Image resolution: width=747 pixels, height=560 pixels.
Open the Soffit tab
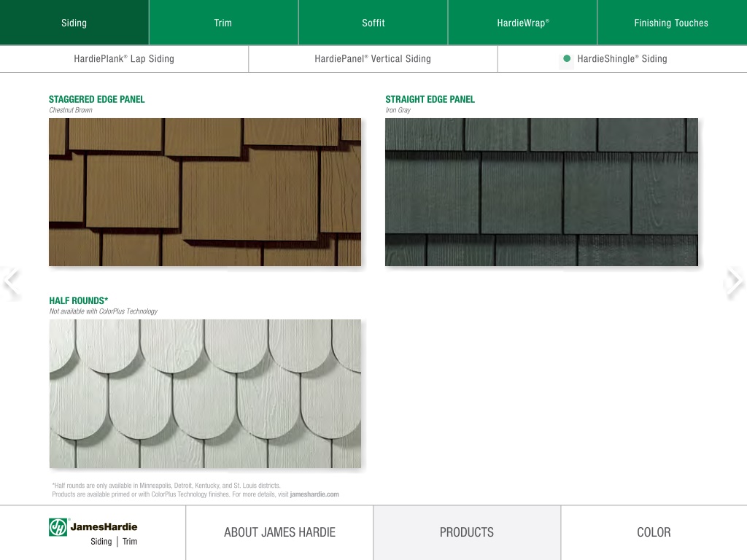373,23
